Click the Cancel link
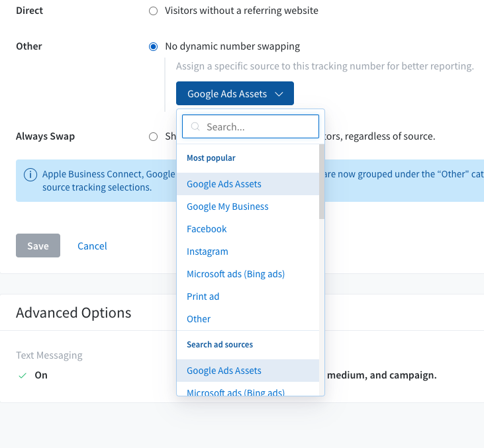The image size is (484, 448). (92, 246)
